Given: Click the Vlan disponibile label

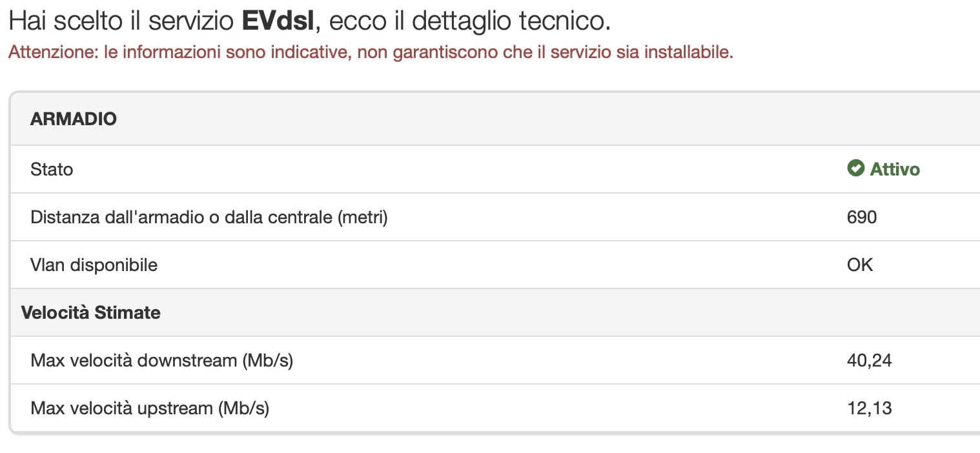Looking at the screenshot, I should point(94,265).
